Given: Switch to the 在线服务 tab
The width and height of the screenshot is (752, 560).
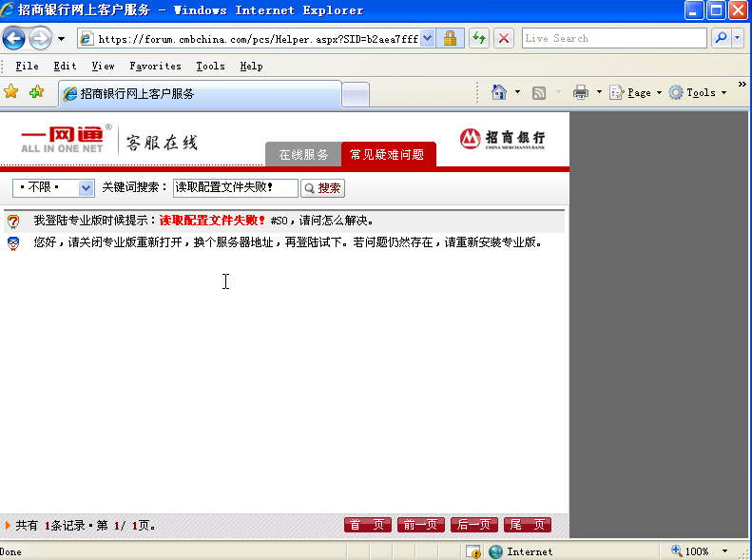Looking at the screenshot, I should (x=303, y=154).
